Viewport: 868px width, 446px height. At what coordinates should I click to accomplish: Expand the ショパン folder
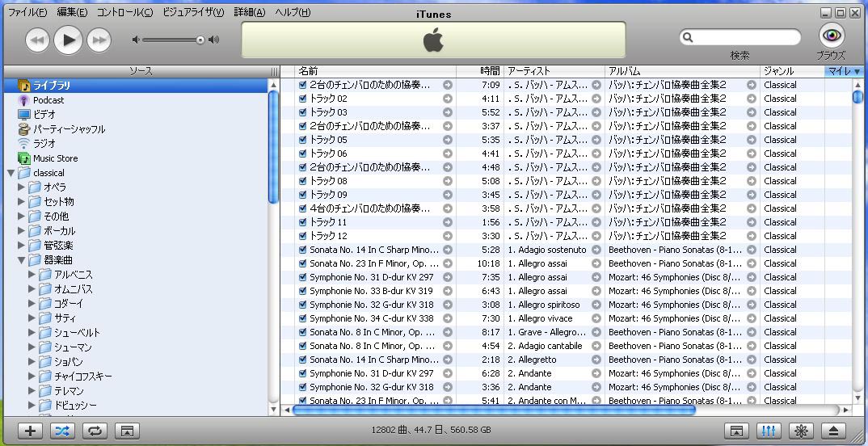point(32,362)
